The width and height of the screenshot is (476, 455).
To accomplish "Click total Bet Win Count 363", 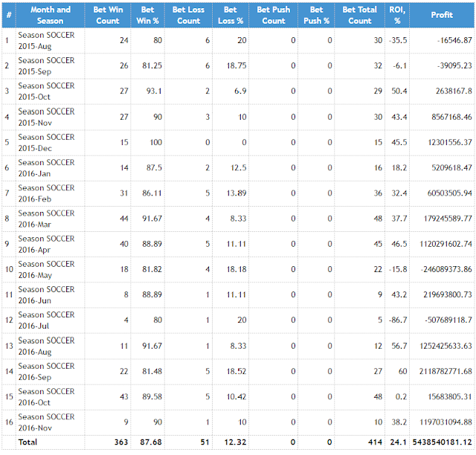I will [121, 442].
